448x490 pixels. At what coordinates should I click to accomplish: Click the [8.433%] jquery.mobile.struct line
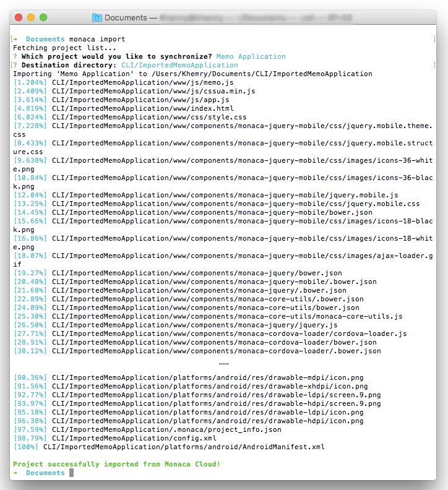point(223,147)
